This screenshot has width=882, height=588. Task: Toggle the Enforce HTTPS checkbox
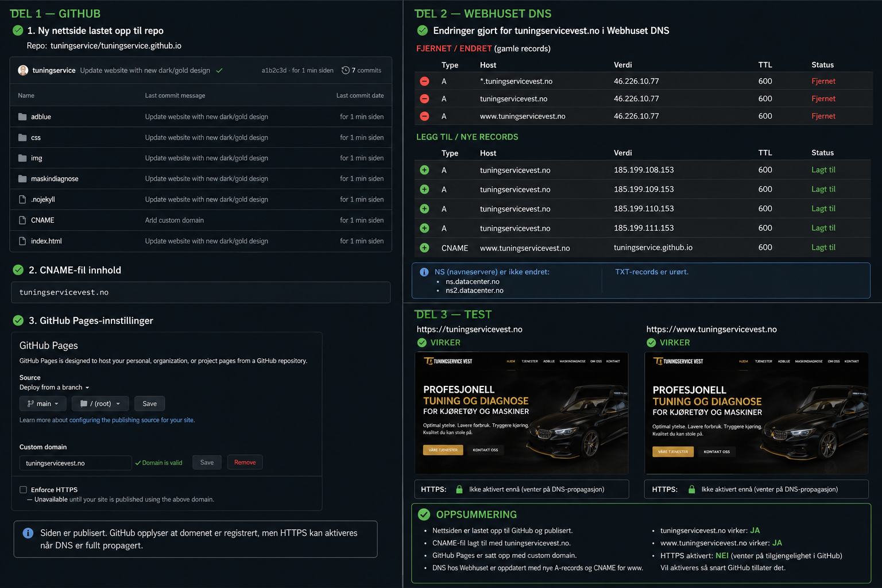click(23, 490)
